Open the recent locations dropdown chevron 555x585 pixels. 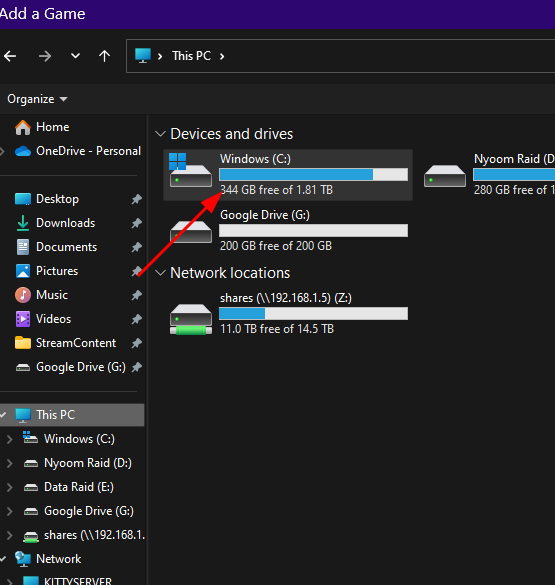coord(75,56)
